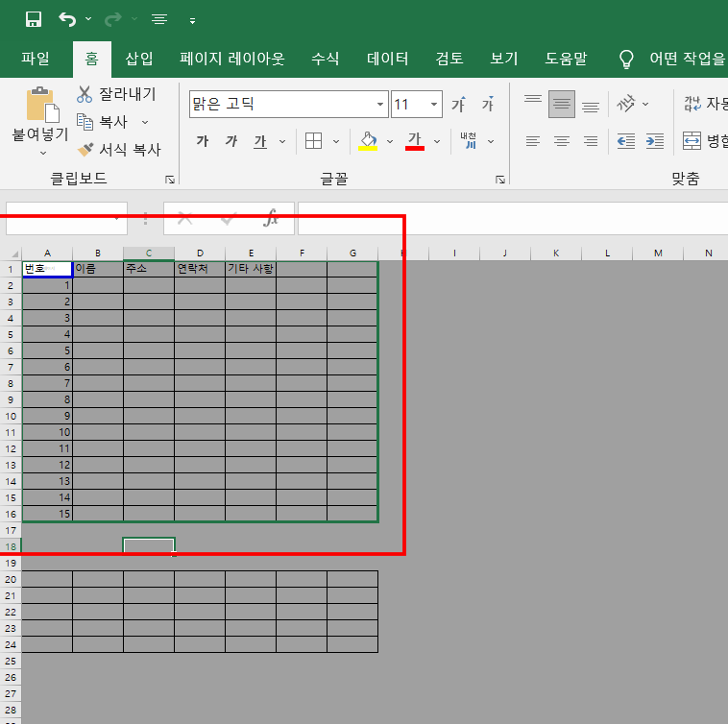
Task: Click the Select All corner triangle
Action: click(14, 253)
